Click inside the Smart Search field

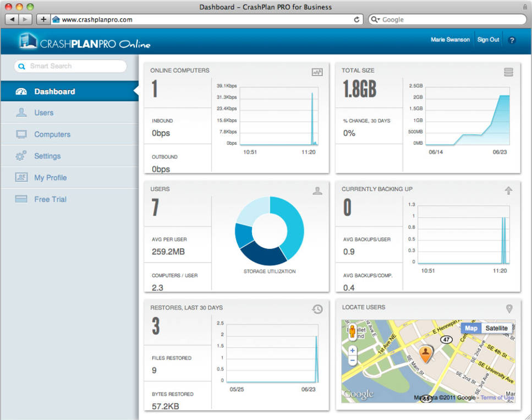(x=72, y=66)
